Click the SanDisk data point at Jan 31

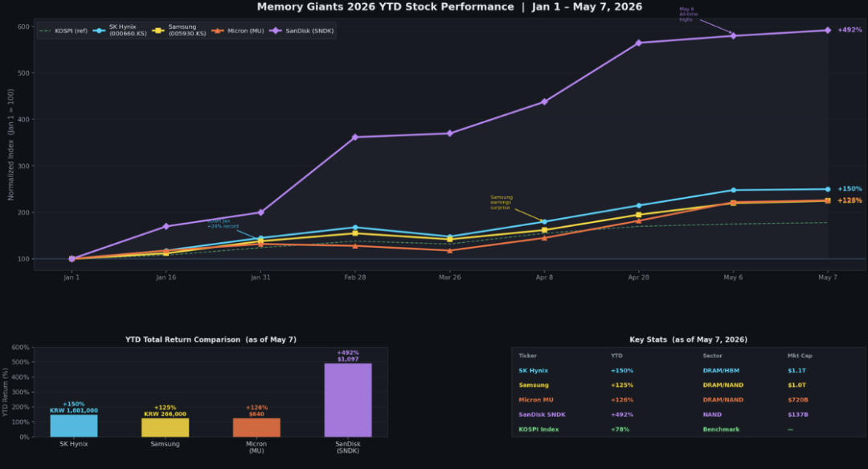(x=260, y=212)
